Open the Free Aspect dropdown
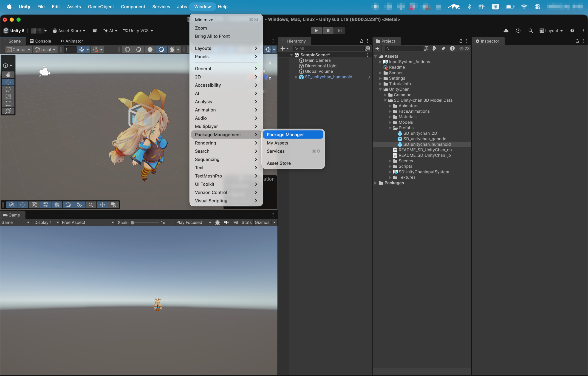 [88, 222]
